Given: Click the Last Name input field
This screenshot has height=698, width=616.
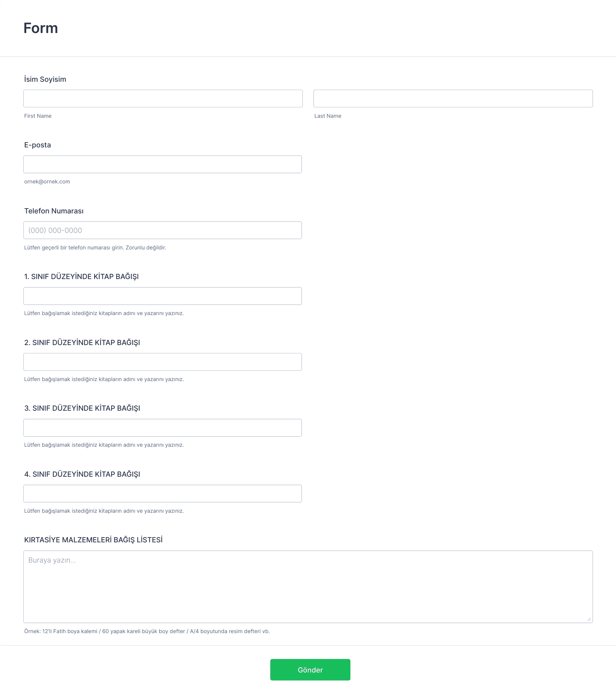Looking at the screenshot, I should point(453,98).
